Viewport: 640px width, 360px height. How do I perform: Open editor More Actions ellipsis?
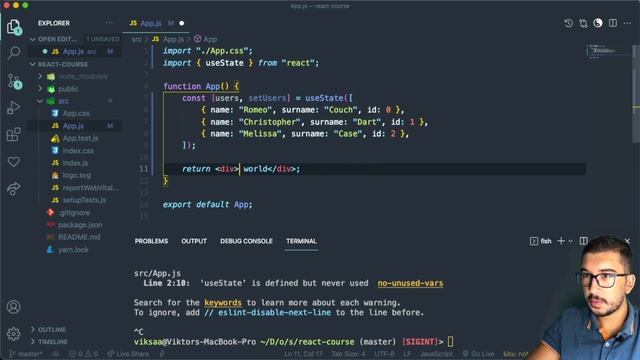627,23
